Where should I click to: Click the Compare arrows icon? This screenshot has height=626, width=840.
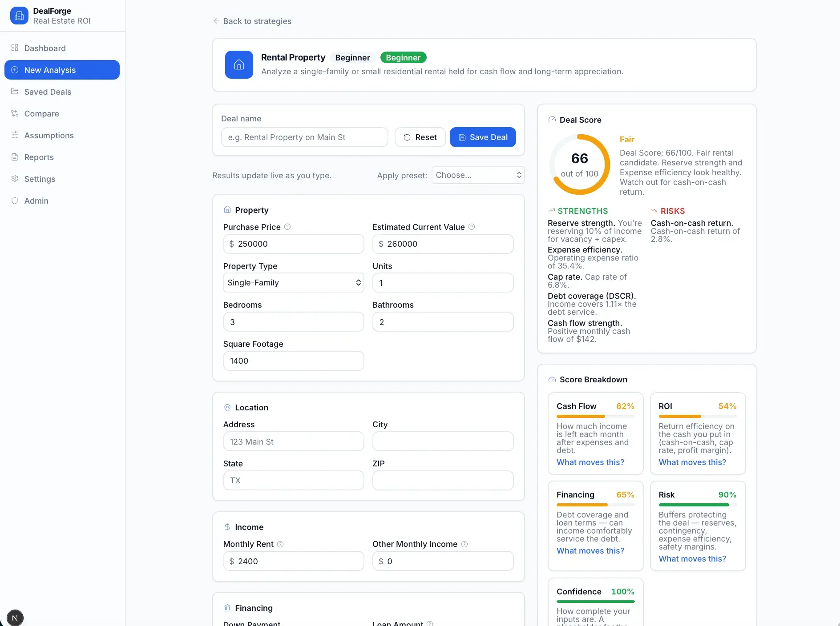tap(15, 113)
